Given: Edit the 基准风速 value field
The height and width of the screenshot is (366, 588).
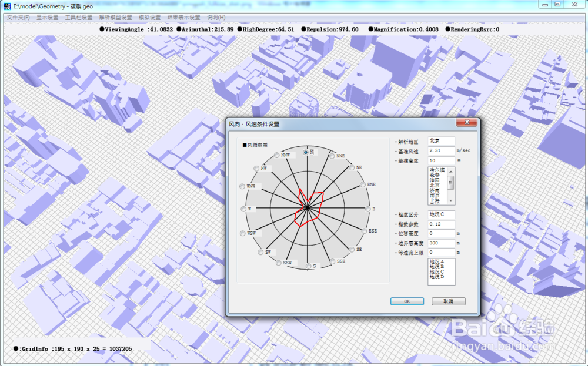Looking at the screenshot, I should (442, 150).
